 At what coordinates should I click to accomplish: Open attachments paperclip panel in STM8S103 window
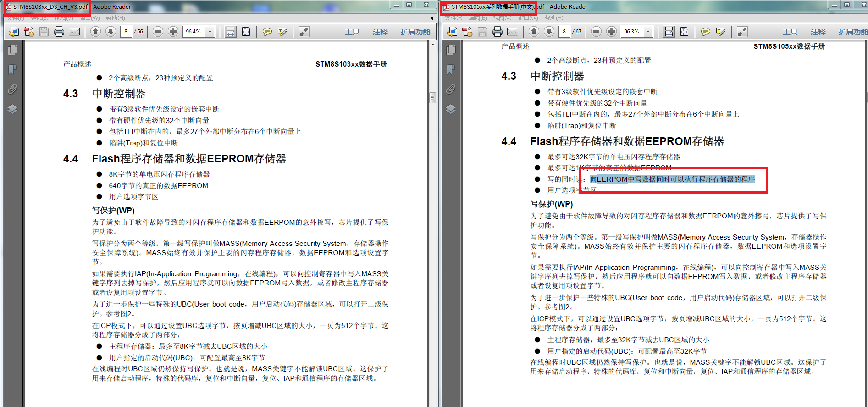pos(13,89)
